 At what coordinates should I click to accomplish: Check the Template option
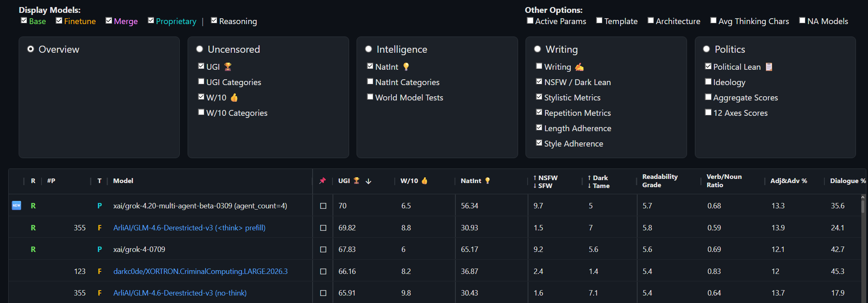click(599, 21)
